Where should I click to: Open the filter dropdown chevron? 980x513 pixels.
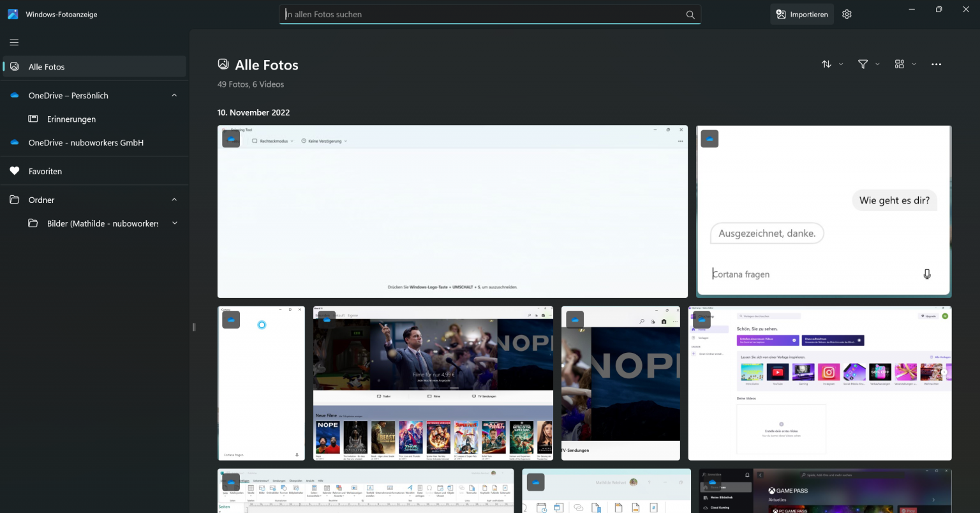877,64
